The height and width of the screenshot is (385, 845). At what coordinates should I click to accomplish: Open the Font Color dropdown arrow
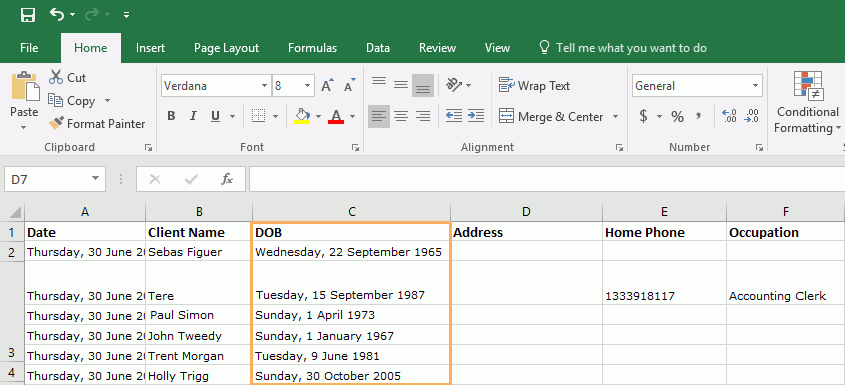pyautogui.click(x=352, y=116)
